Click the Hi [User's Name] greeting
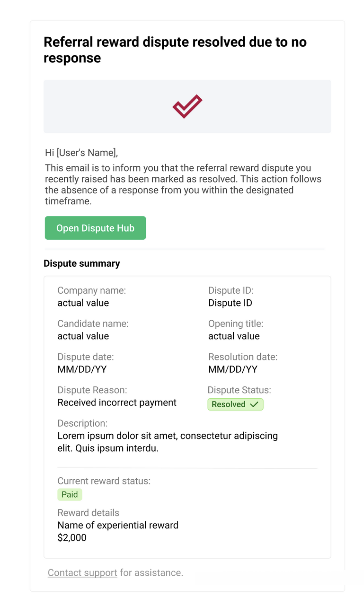The height and width of the screenshot is (605, 364). click(x=81, y=153)
